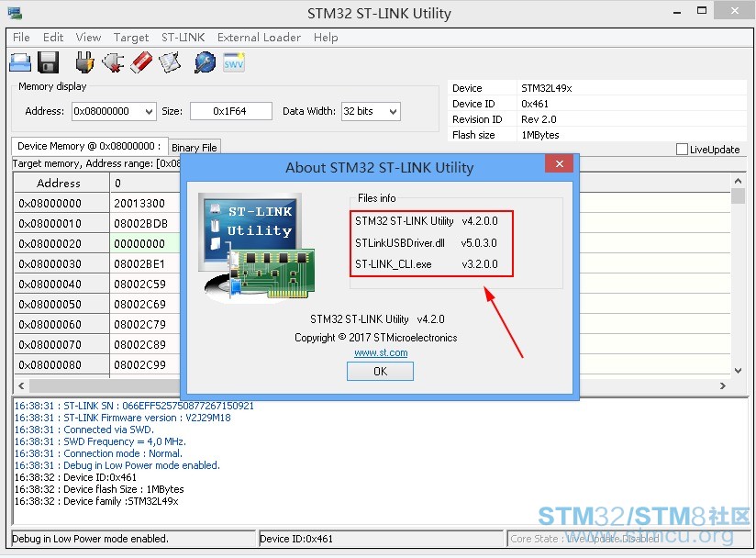Screen dimensions: 756x558
Task: Click the Save file floppy icon
Action: (x=48, y=62)
